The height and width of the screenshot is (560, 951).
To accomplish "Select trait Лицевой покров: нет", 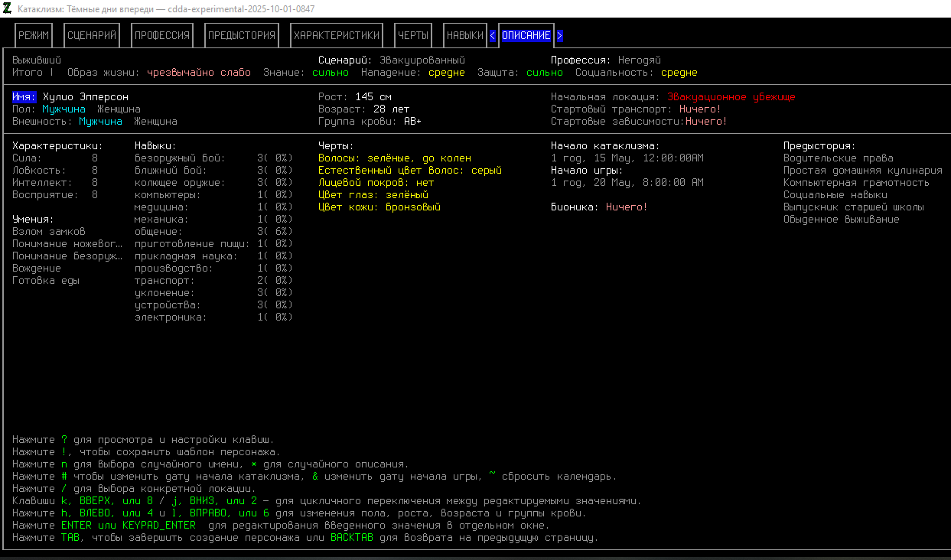I will [x=376, y=183].
